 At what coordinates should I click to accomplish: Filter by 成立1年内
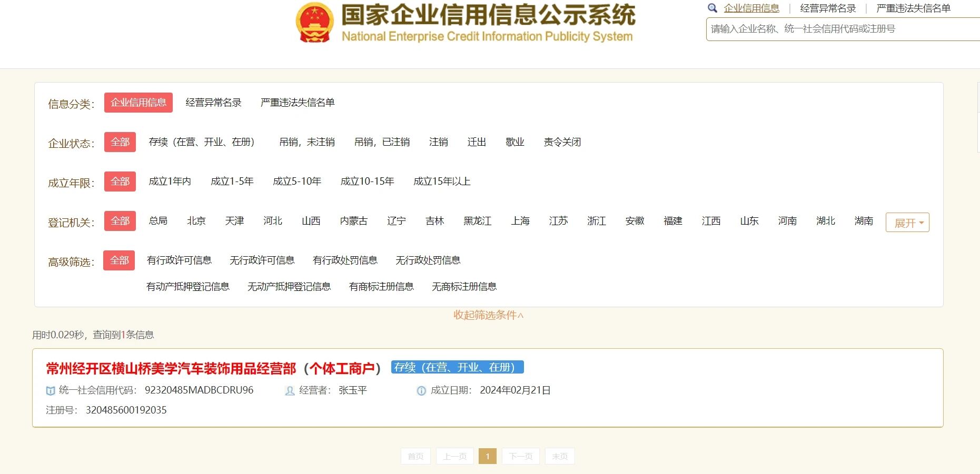pos(170,181)
